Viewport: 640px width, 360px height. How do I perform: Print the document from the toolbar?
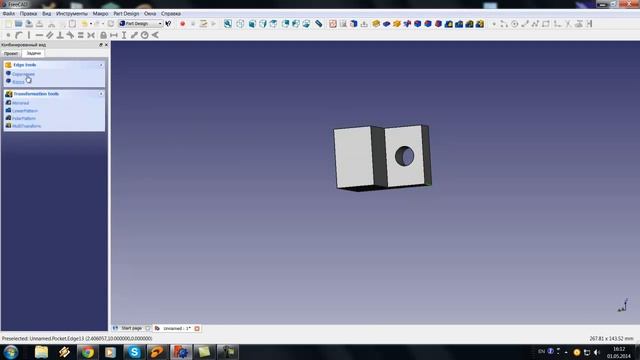click(x=40, y=24)
